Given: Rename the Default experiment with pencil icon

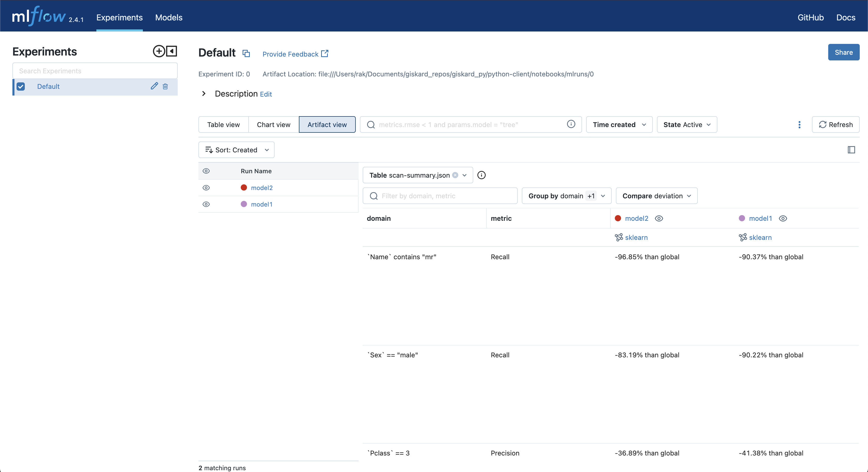Looking at the screenshot, I should [154, 86].
